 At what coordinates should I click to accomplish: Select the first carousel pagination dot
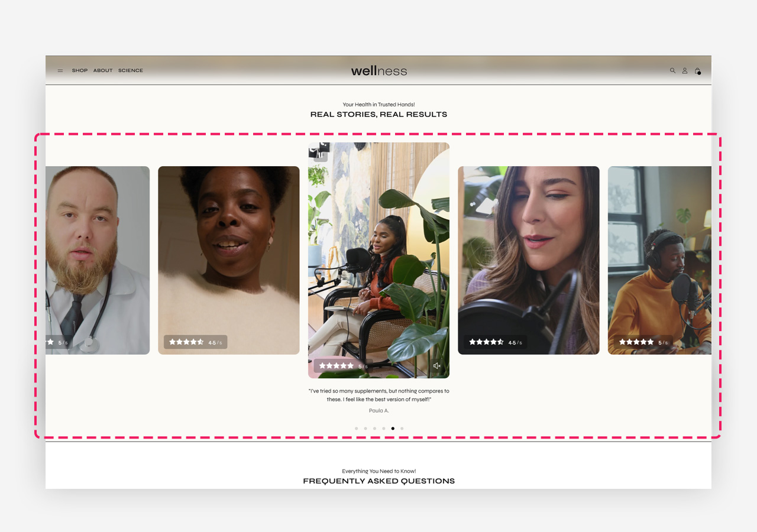[356, 429]
